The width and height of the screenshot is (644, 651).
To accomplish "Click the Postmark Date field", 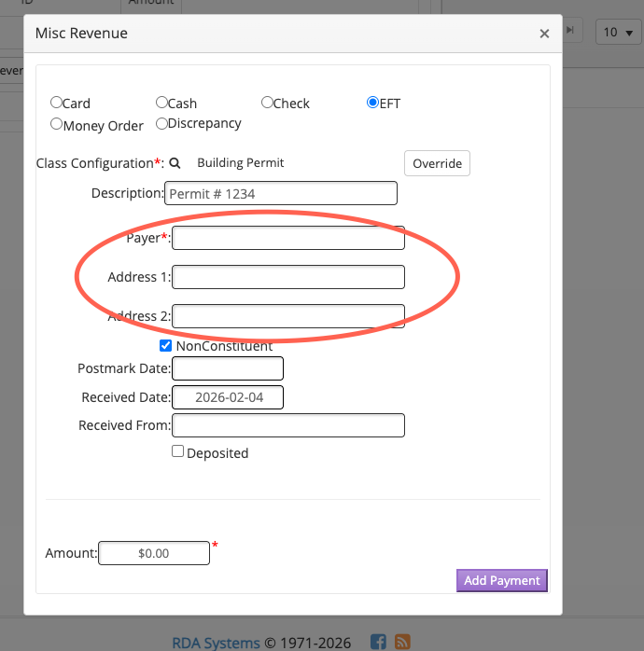I will 228,368.
